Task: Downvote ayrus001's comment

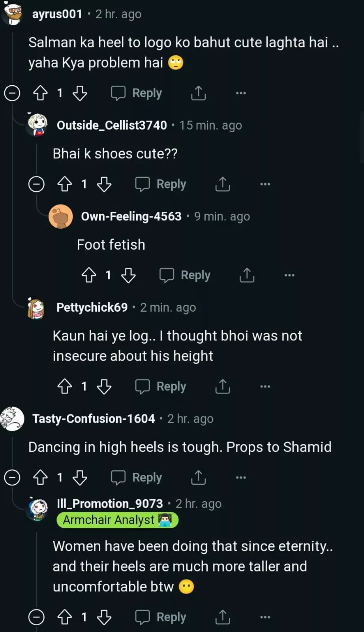Action: pos(80,93)
